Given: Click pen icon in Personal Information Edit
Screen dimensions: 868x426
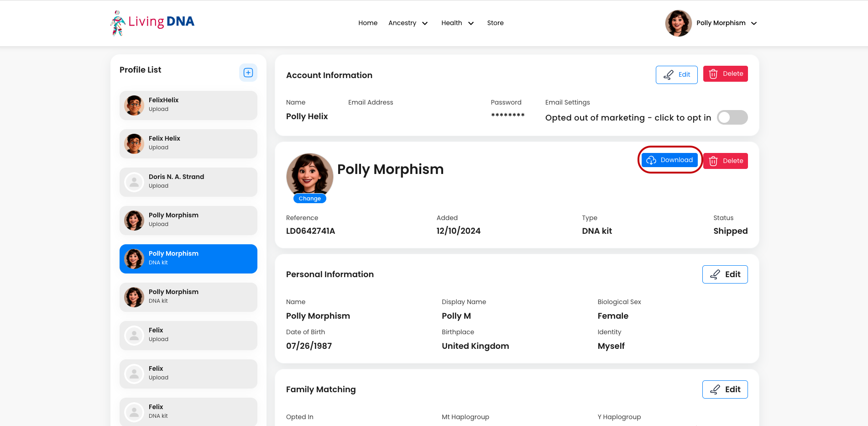Looking at the screenshot, I should tap(715, 274).
